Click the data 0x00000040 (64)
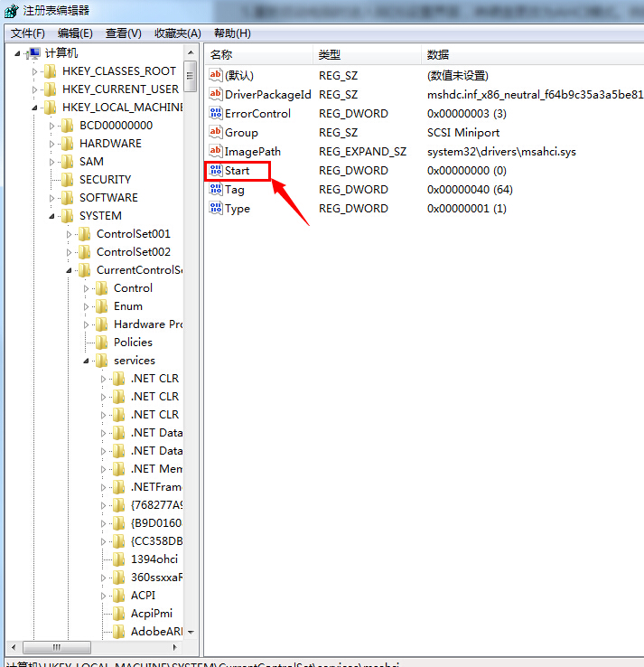 tap(470, 189)
